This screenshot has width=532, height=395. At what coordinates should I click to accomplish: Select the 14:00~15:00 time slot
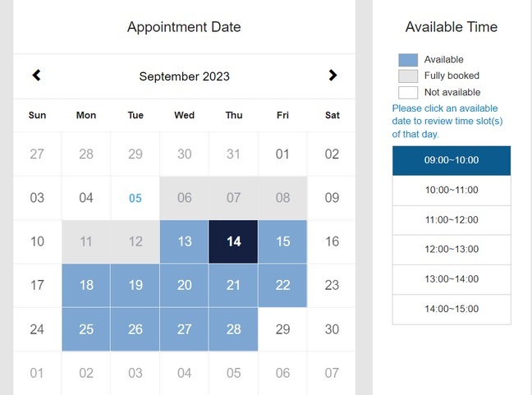452,309
